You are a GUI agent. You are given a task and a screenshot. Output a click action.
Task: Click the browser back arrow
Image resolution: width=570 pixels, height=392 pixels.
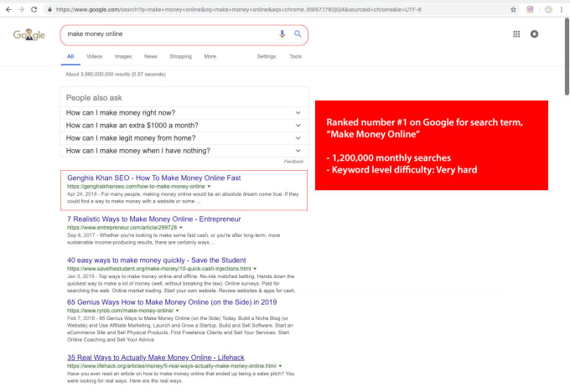tap(8, 10)
